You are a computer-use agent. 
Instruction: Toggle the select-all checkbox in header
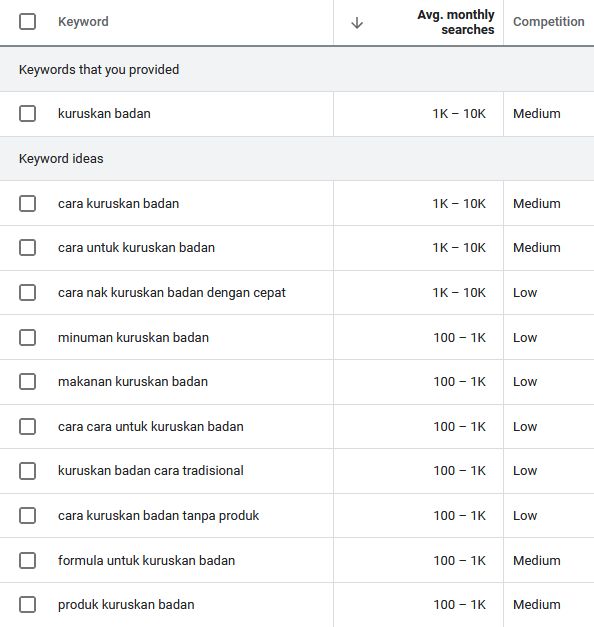click(28, 22)
